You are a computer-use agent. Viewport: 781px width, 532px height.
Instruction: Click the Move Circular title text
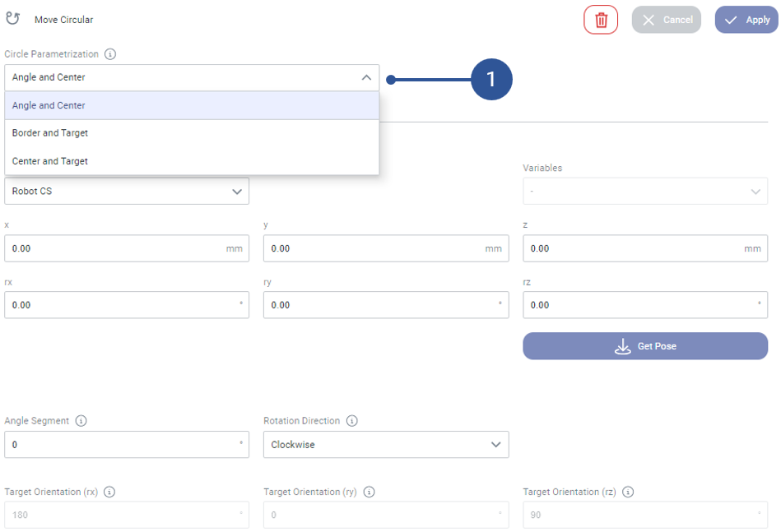coord(63,20)
